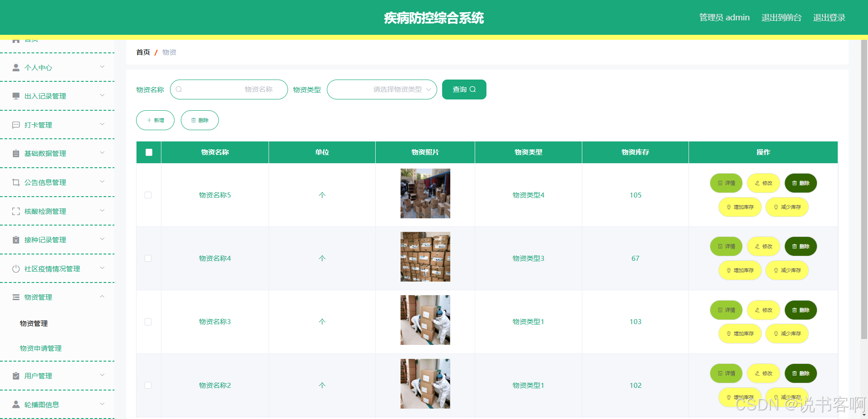This screenshot has width=868, height=419.
Task: Click the 查询 search button
Action: [x=464, y=89]
